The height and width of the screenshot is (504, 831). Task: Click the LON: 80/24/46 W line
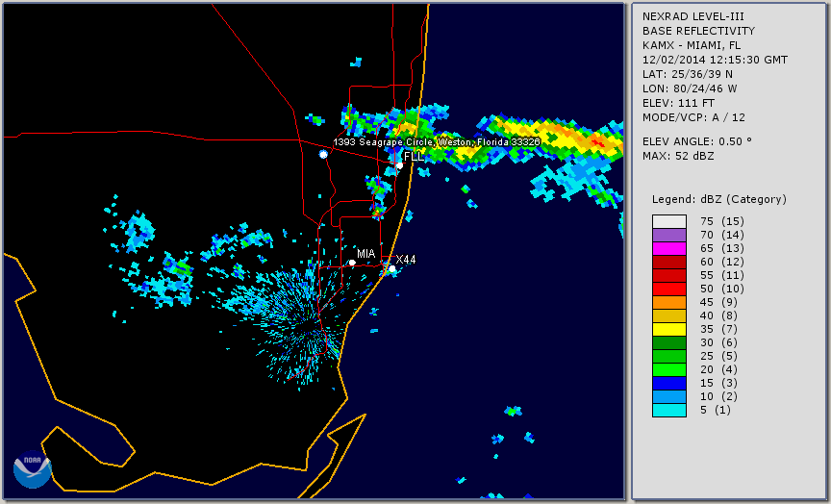click(690, 88)
